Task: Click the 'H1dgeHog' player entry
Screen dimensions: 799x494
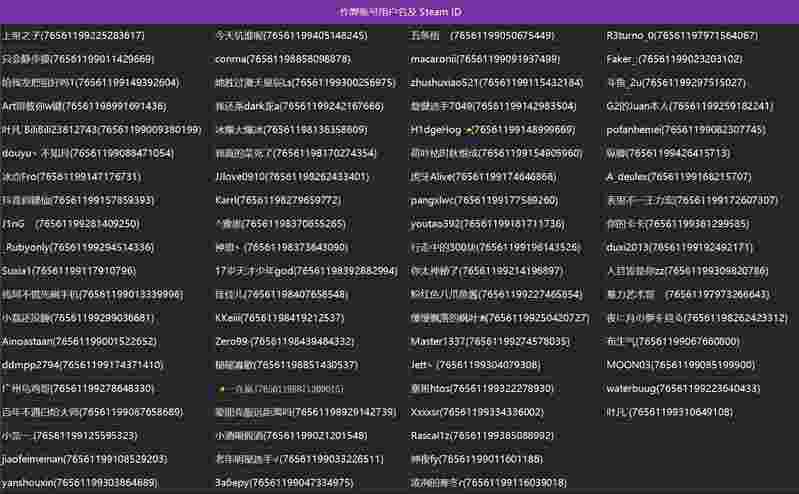Action: coord(492,130)
